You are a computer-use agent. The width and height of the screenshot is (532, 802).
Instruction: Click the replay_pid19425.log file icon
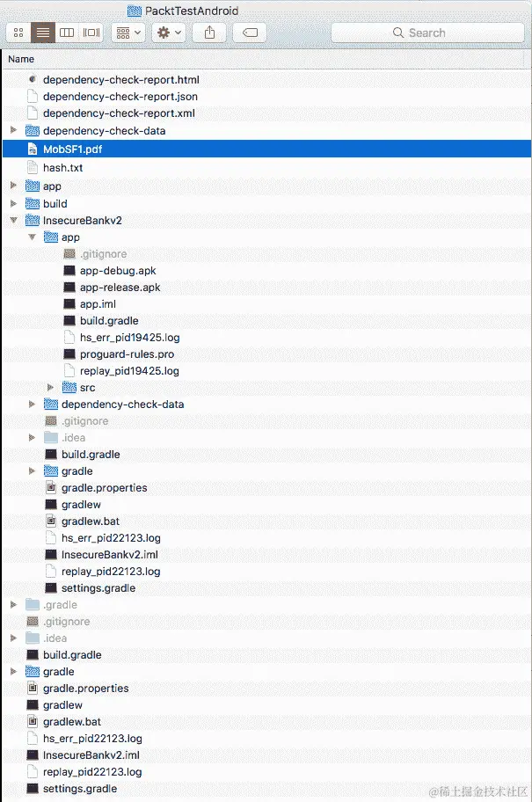(69, 371)
